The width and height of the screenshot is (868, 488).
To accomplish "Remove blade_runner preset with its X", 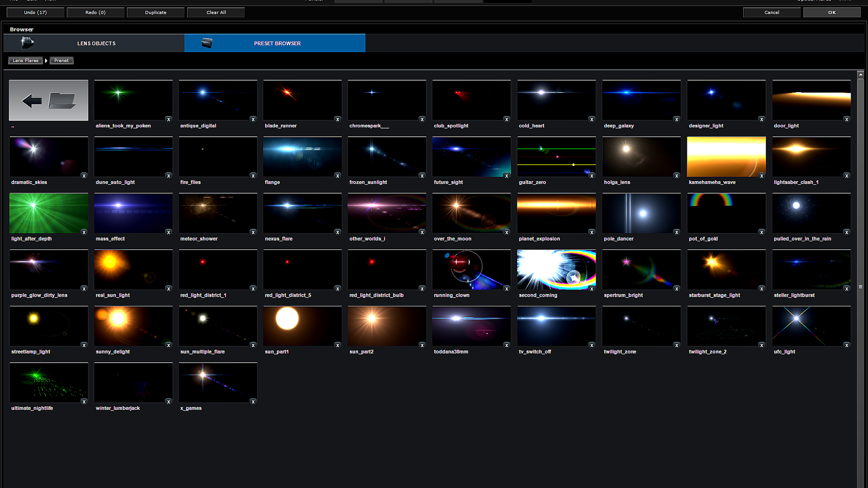I will [337, 119].
